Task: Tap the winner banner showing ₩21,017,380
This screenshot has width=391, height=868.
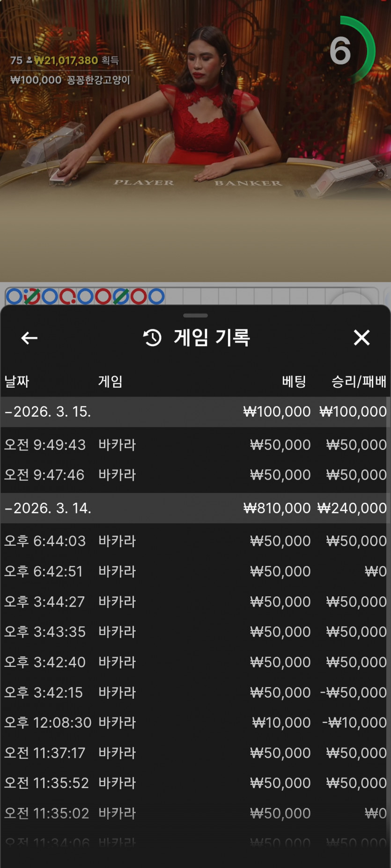Action: coord(65,60)
